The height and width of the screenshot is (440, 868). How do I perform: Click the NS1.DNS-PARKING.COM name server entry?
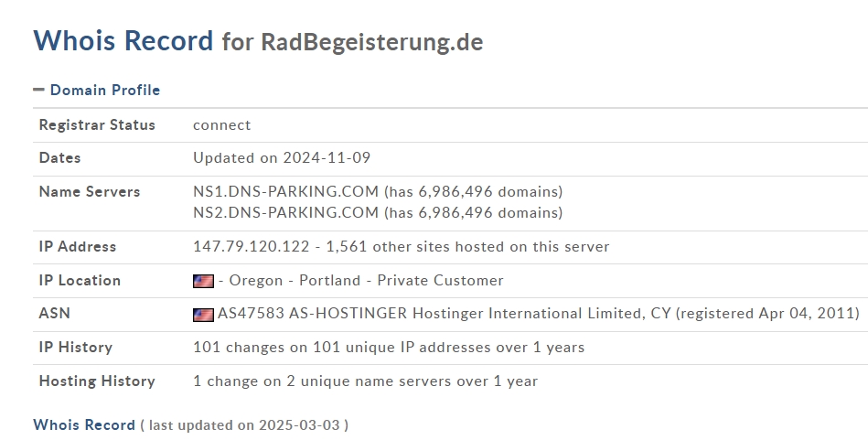[285, 192]
